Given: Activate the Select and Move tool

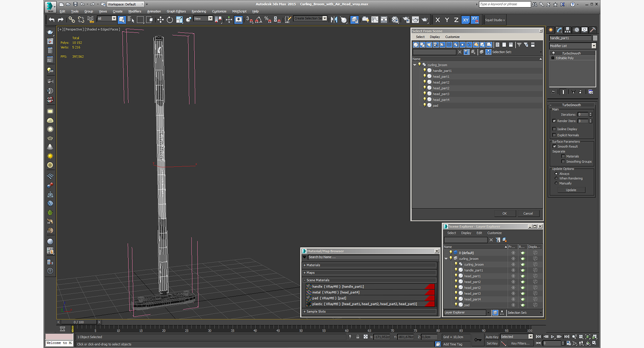Looking at the screenshot, I should point(160,20).
